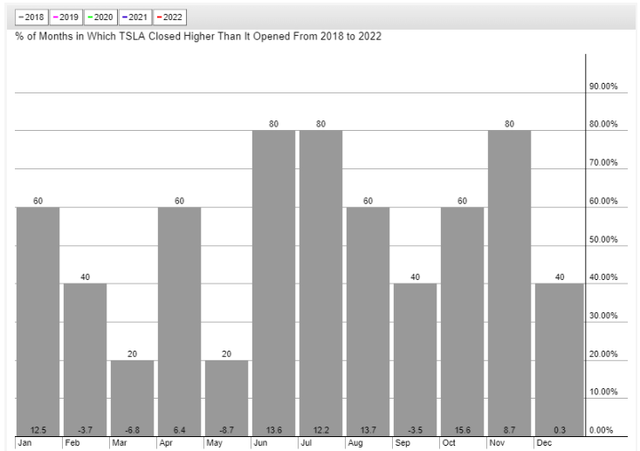Click the January bar showing 60
This screenshot has width=640, height=451.
(38, 321)
